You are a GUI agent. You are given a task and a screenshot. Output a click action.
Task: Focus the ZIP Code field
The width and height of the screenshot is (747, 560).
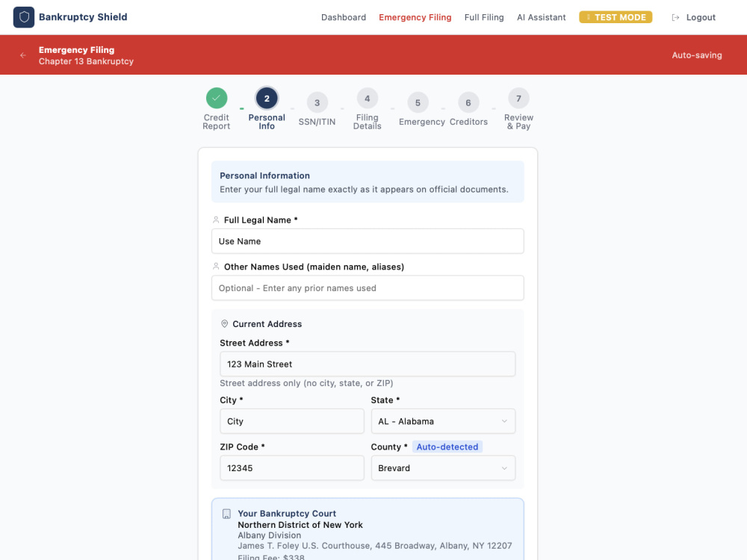point(292,468)
